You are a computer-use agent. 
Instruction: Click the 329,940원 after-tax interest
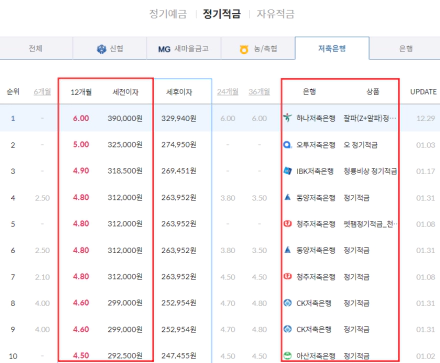pyautogui.click(x=179, y=118)
